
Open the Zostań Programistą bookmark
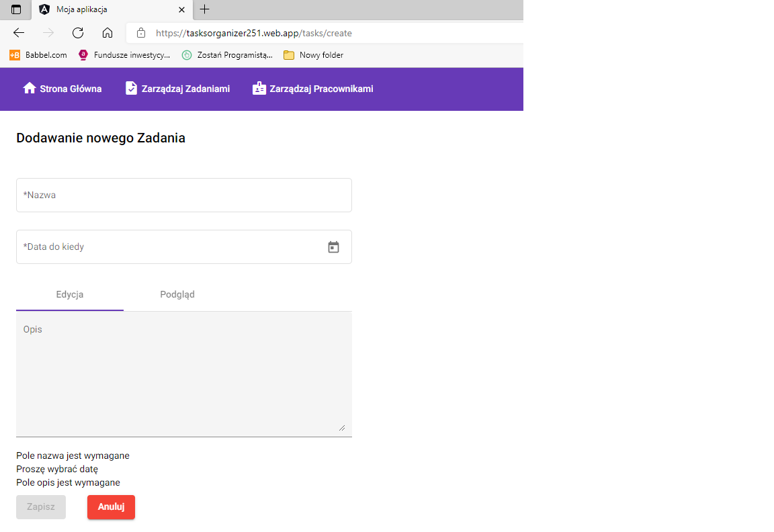tap(227, 55)
